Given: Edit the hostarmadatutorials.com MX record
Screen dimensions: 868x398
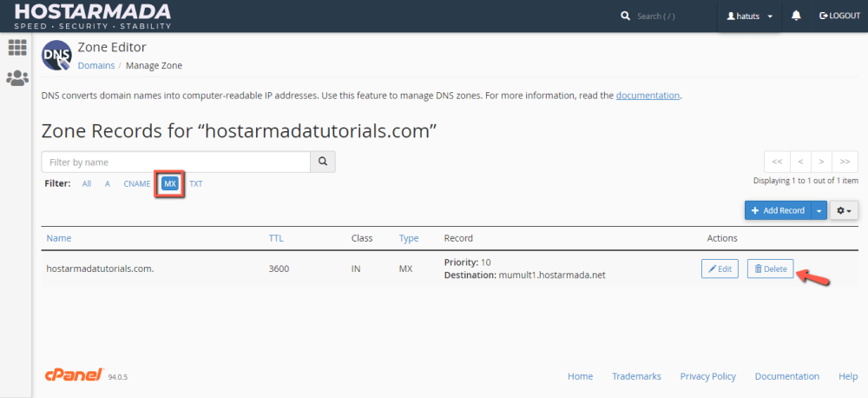Looking at the screenshot, I should click(x=720, y=269).
